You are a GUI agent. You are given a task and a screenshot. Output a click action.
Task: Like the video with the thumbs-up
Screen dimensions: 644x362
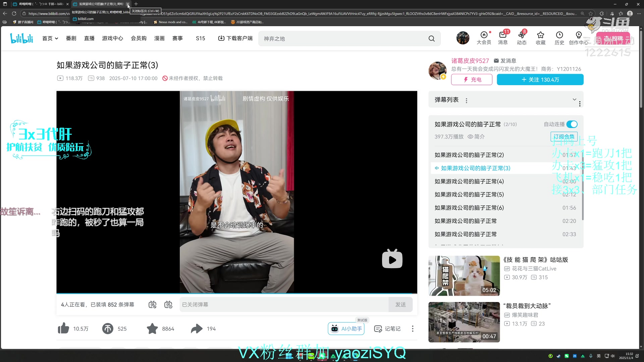click(63, 328)
